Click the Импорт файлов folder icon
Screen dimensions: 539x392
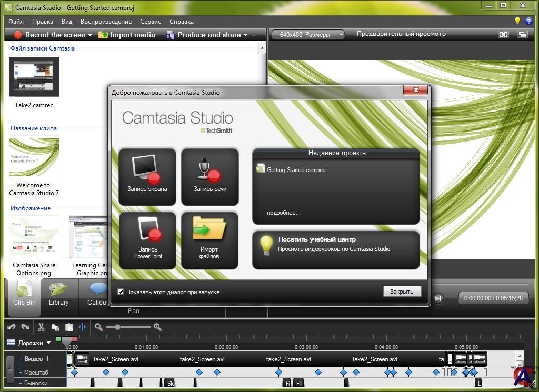click(x=209, y=240)
